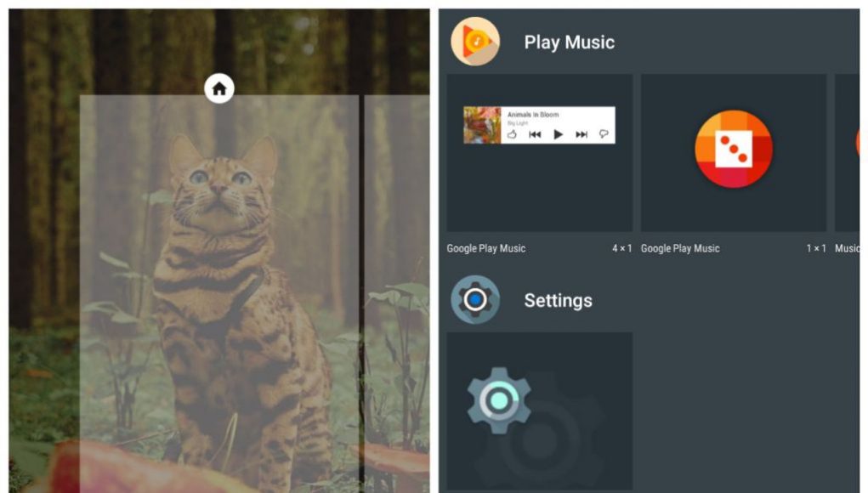This screenshot has width=868, height=493.
Task: Pick the 4 × 1 music player widget tile
Action: tap(539, 153)
